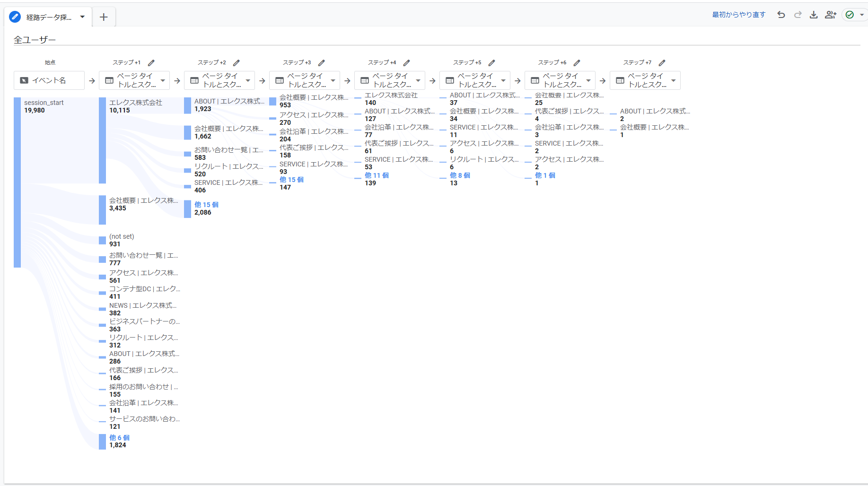Click the undo icon in the toolbar

click(x=781, y=15)
